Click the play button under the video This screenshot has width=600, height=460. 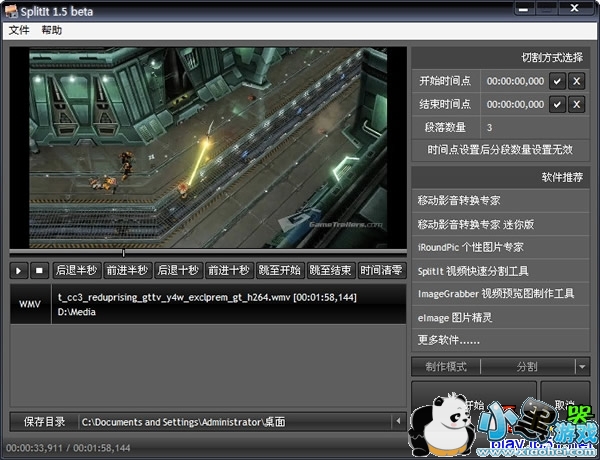[x=18, y=271]
